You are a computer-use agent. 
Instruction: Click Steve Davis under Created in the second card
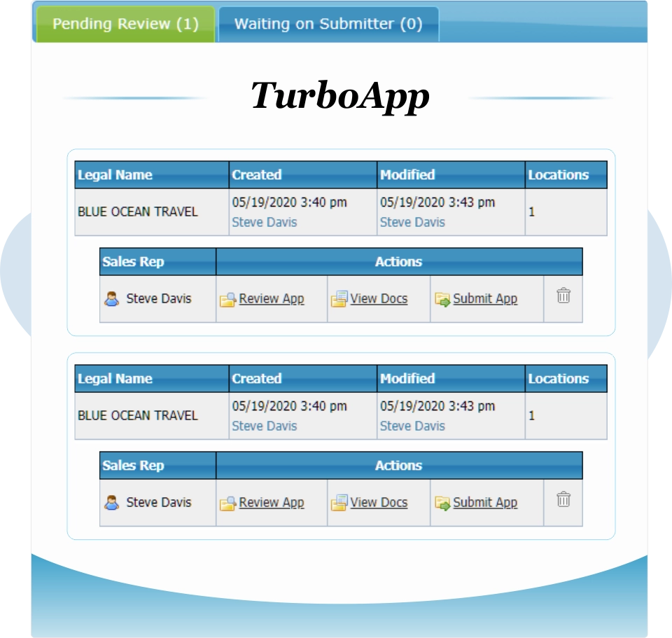point(265,426)
